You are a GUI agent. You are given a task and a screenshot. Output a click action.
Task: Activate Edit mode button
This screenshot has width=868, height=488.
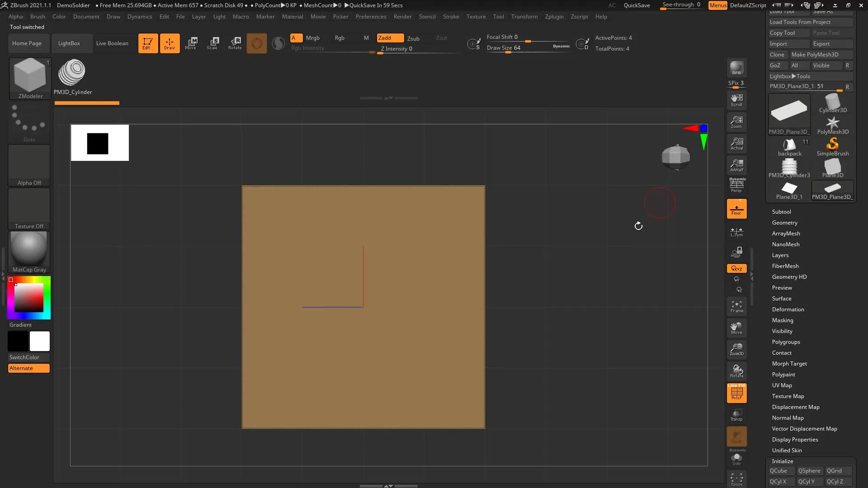click(x=148, y=43)
